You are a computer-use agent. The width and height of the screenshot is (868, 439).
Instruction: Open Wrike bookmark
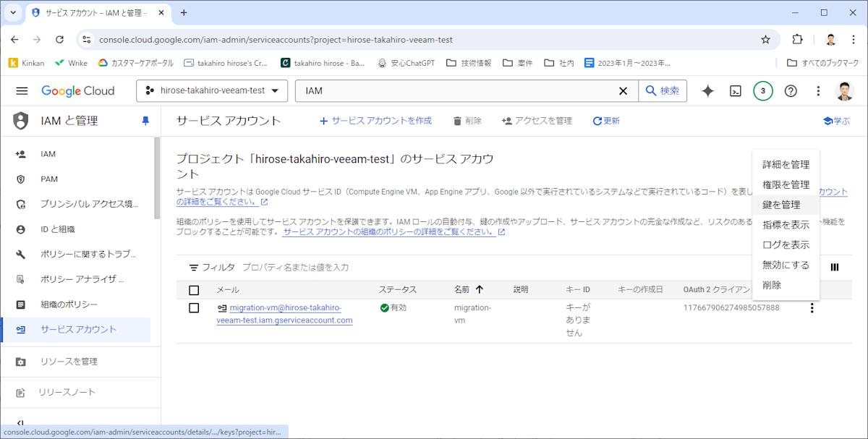coord(71,63)
